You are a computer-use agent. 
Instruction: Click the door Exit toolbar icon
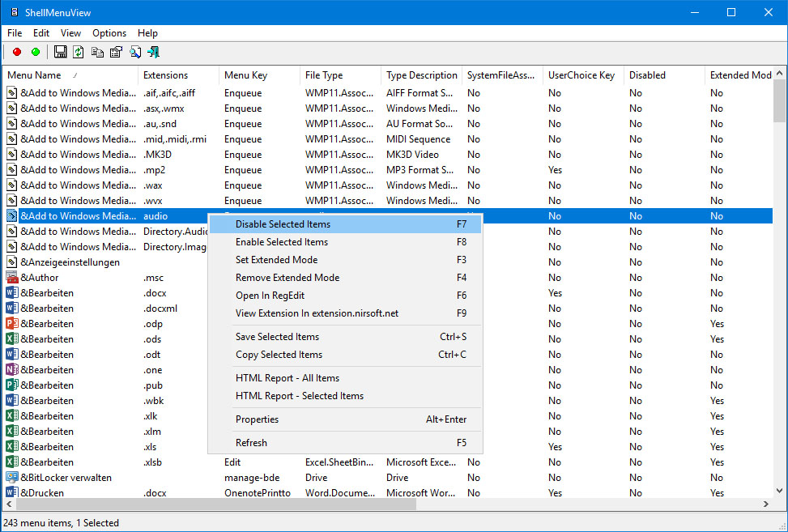point(153,52)
